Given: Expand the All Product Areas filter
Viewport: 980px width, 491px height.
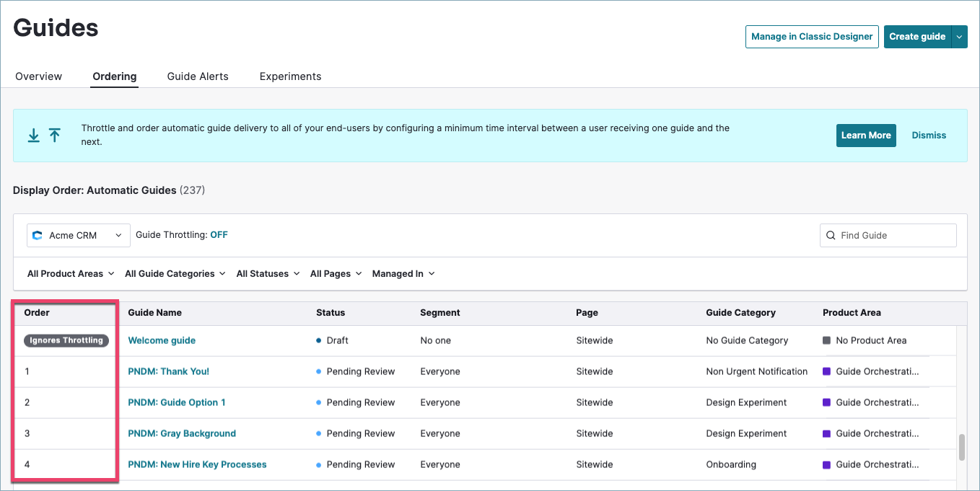Looking at the screenshot, I should (x=71, y=274).
